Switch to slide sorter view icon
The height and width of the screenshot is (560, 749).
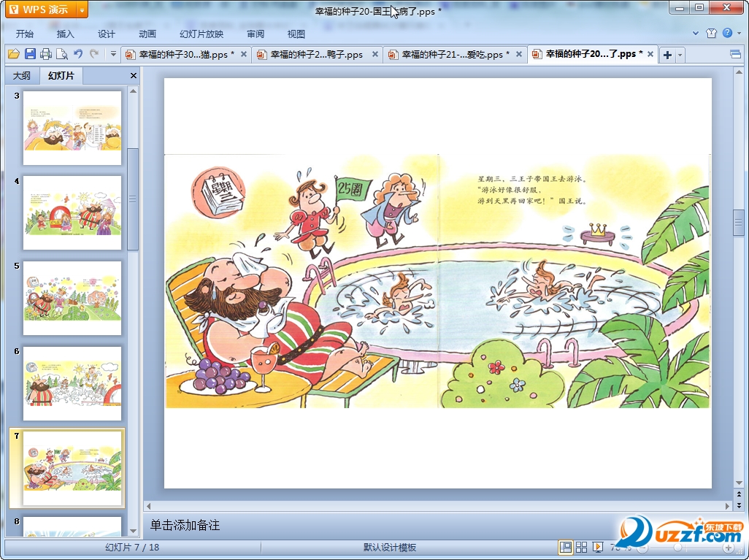pyautogui.click(x=581, y=547)
